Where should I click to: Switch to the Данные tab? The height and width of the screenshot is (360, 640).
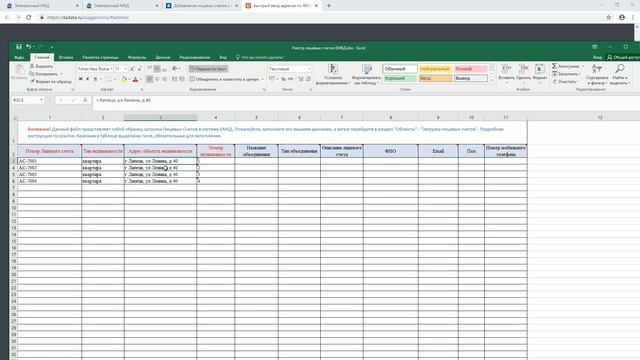pyautogui.click(x=162, y=58)
